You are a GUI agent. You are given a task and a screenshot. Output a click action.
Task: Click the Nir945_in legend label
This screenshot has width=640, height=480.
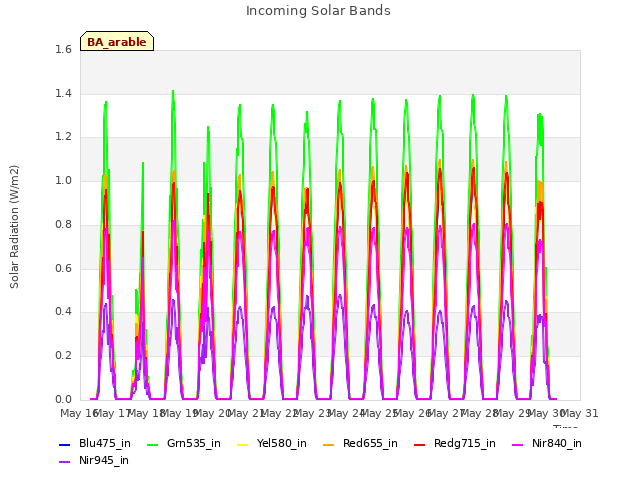pyautogui.click(x=104, y=460)
